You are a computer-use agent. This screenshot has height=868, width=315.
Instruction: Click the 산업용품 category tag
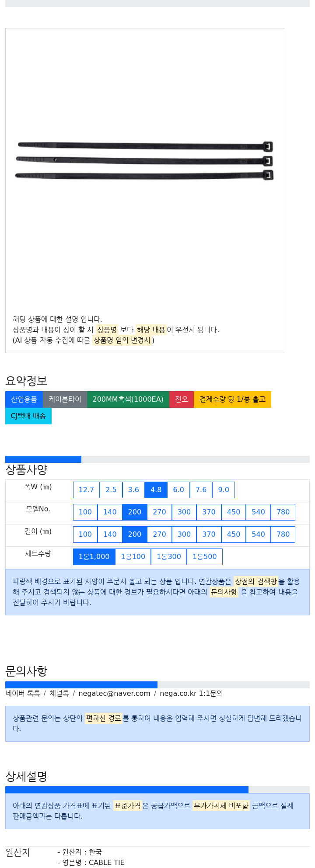point(24,399)
